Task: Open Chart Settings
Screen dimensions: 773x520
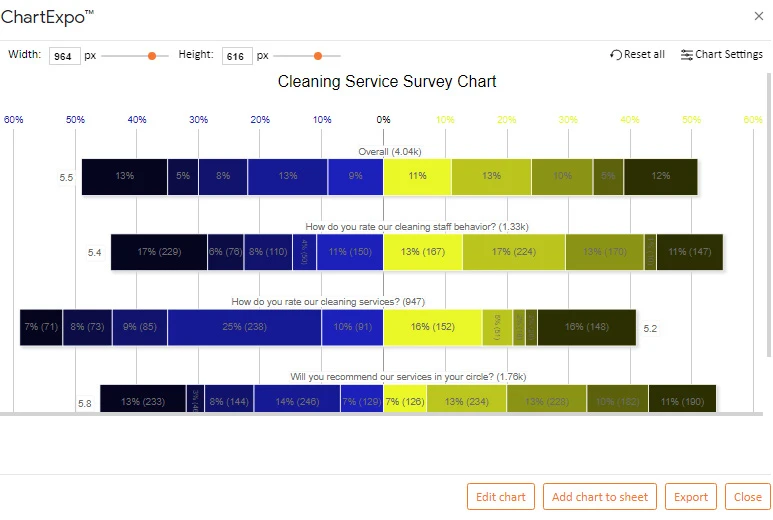Action: coord(722,54)
